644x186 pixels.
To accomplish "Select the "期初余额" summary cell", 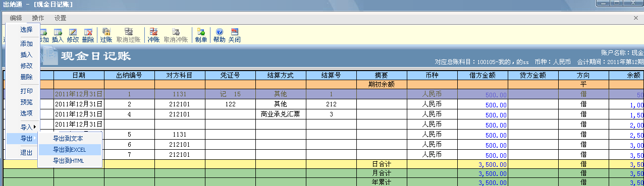I will (382, 85).
